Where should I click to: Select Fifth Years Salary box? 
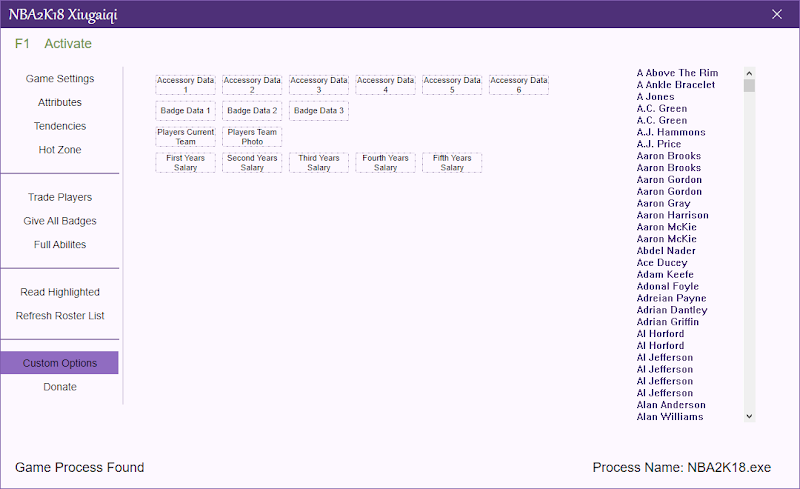452,163
